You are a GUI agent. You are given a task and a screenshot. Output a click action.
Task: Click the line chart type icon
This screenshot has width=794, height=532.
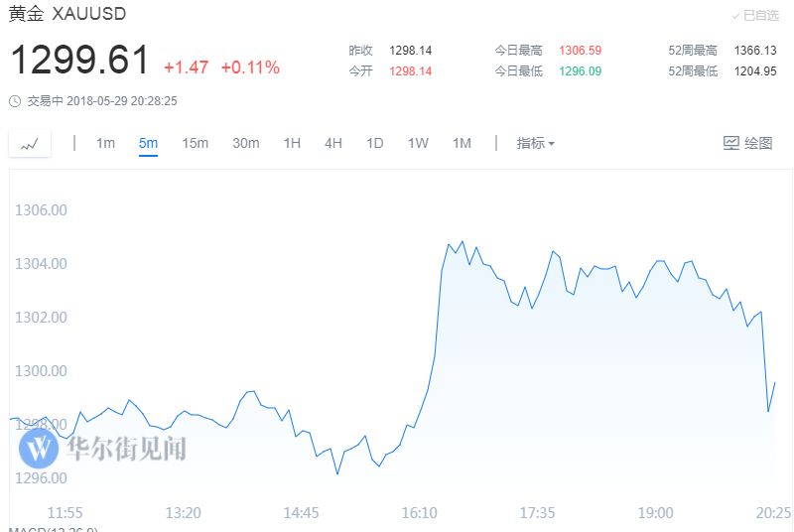coord(30,144)
